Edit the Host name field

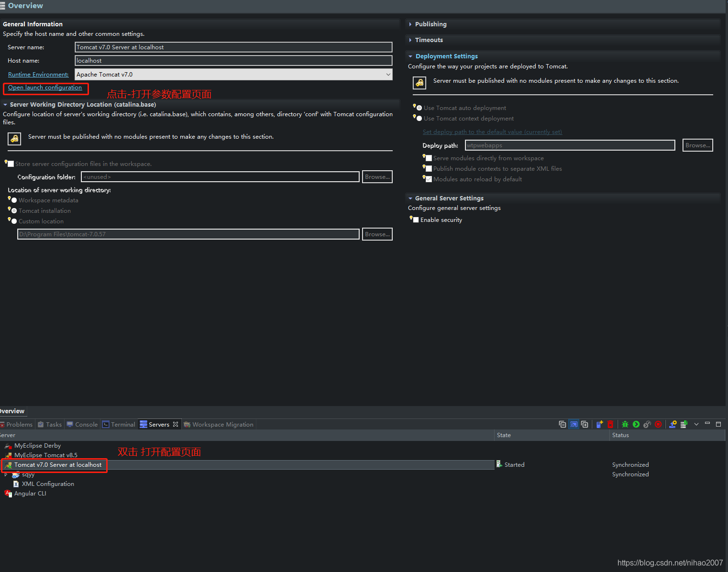pyautogui.click(x=233, y=60)
